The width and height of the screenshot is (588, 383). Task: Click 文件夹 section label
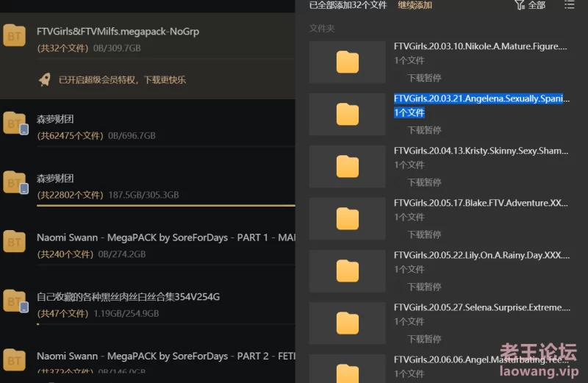coord(322,28)
